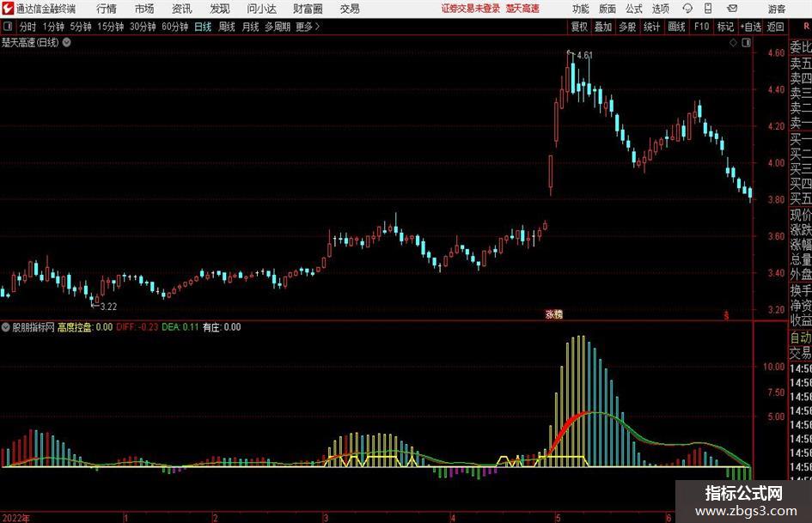The width and height of the screenshot is (812, 523).
Task: Click the 画线 drawing tool button
Action: coord(676,27)
